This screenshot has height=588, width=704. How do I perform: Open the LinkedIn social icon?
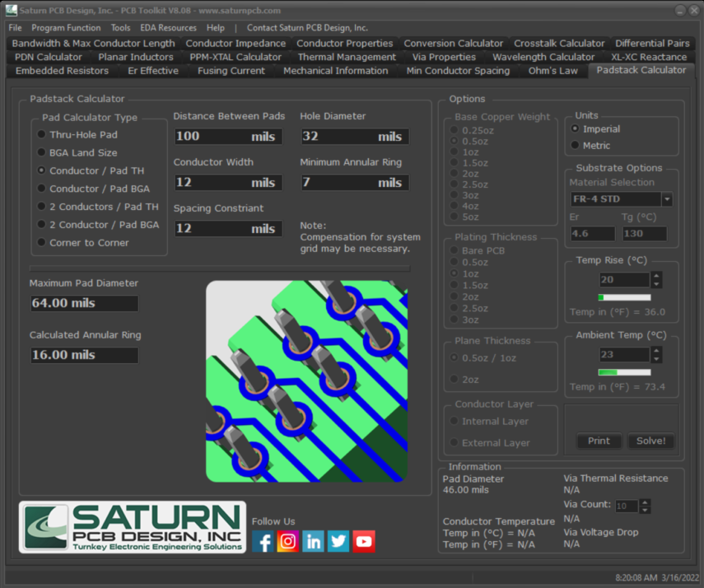[314, 541]
